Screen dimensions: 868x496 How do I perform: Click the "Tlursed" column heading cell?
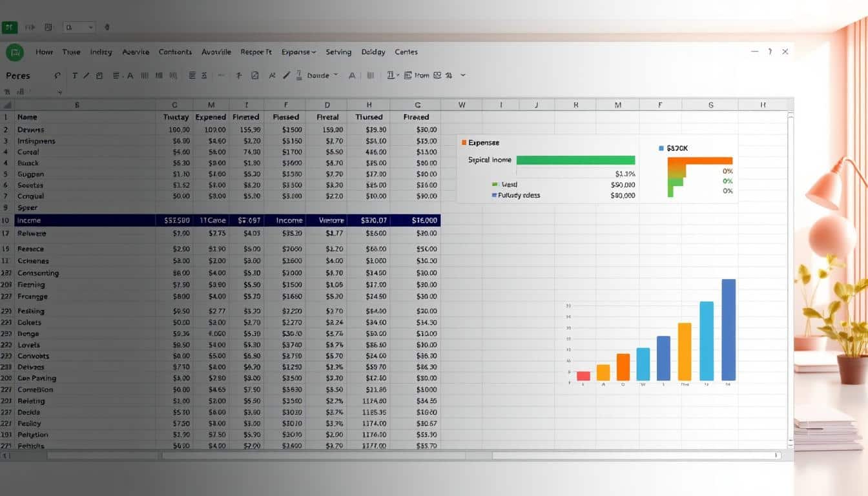coord(369,118)
